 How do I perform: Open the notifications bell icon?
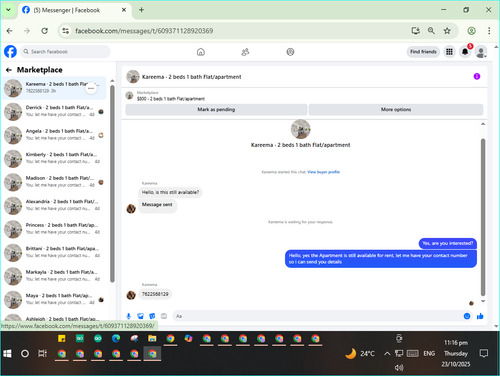click(465, 52)
